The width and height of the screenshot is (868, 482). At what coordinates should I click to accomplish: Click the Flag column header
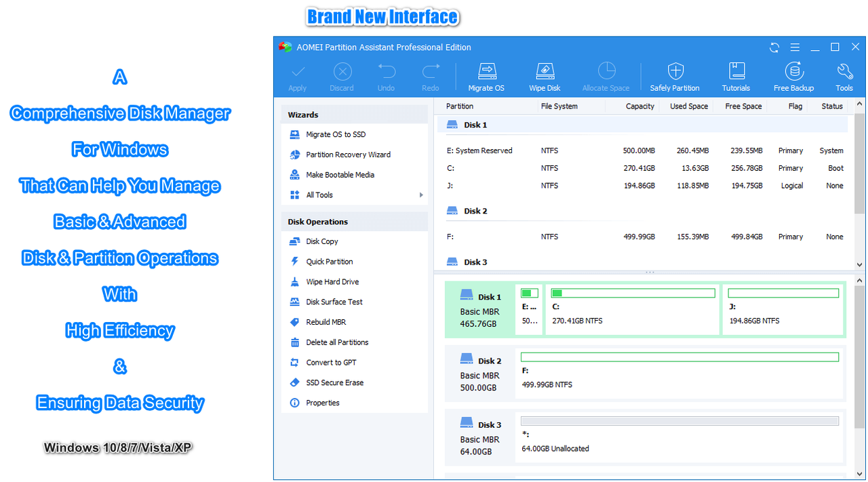tap(795, 106)
